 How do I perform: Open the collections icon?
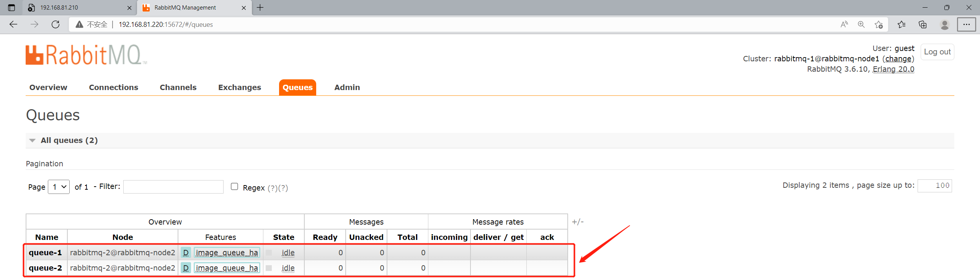[x=923, y=25]
